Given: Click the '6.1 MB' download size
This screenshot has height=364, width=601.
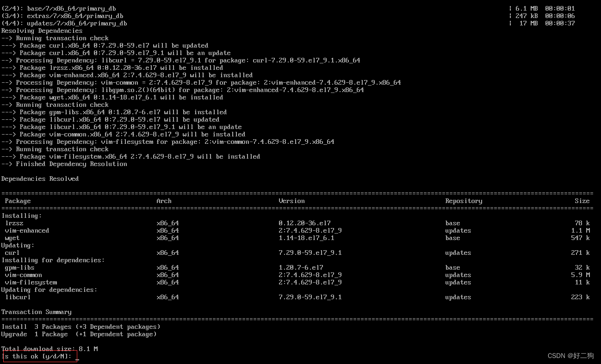Looking at the screenshot, I should tap(527, 9).
